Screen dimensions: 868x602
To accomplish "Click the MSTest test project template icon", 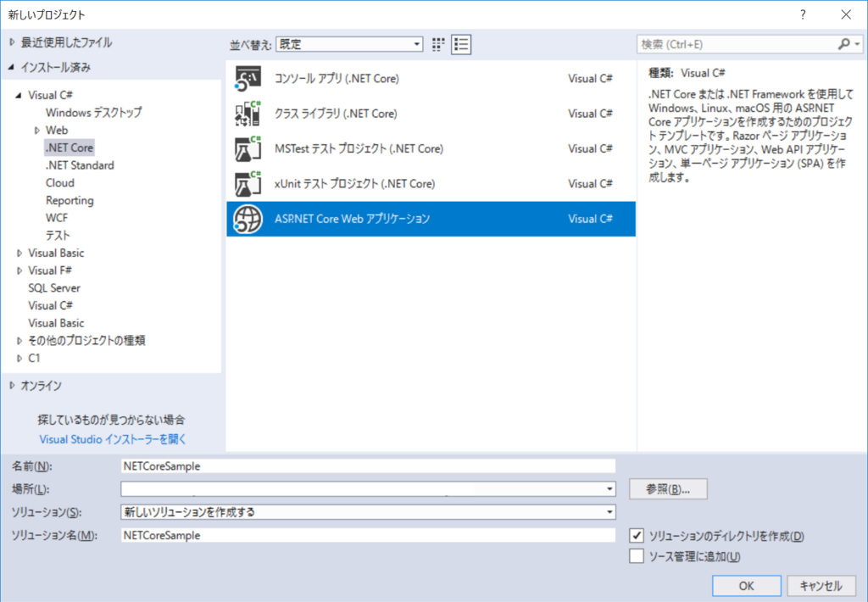I will pos(248,148).
